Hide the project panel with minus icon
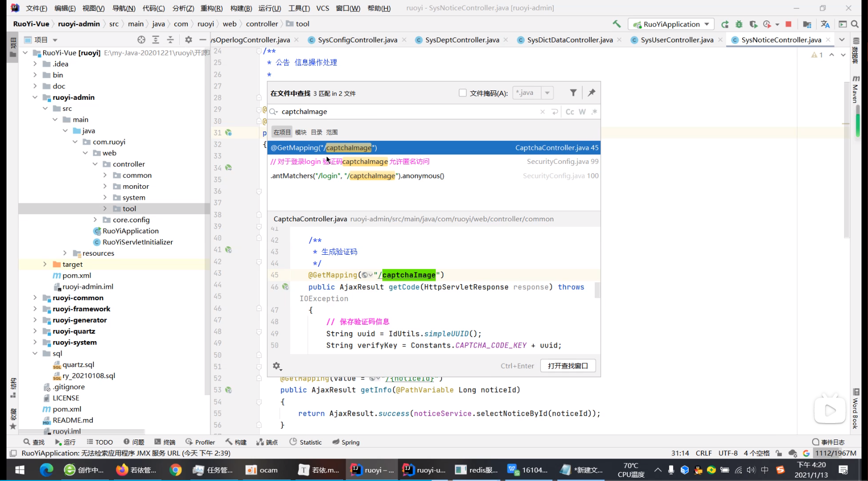 (x=202, y=39)
